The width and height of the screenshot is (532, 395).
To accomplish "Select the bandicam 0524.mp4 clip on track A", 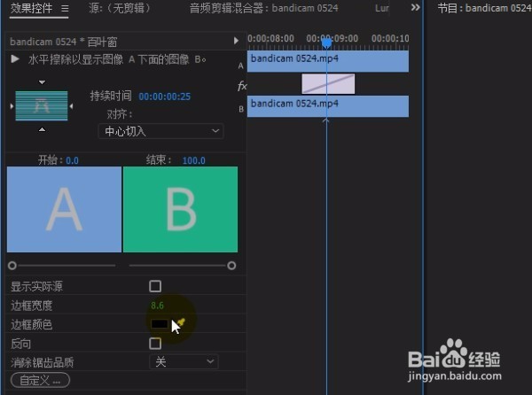I will coord(328,61).
